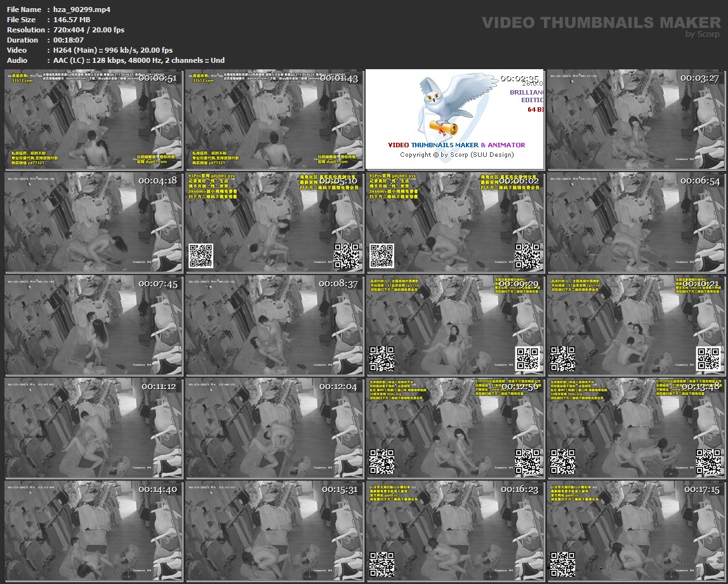Viewport: 728px width, 584px height.
Task: Click the VIDEO THUMBNAILS MAKER title text
Action: click(601, 22)
